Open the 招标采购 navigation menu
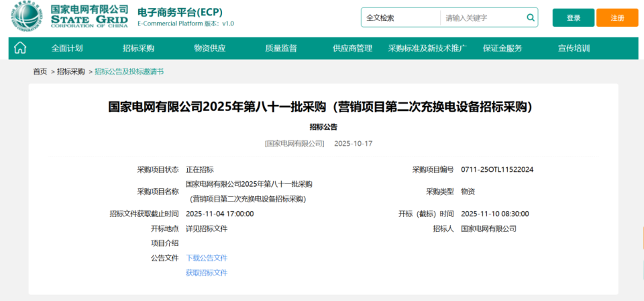This screenshot has width=644, height=301. point(138,48)
